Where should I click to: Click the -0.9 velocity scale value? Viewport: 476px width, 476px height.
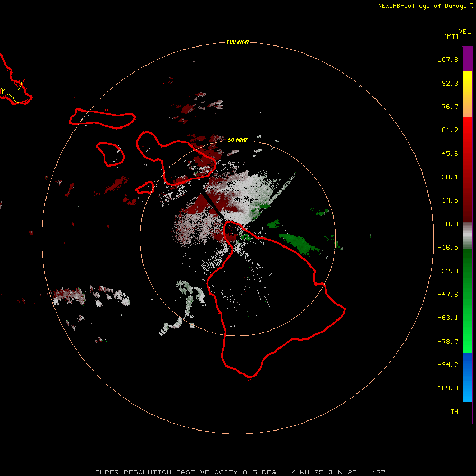(450, 224)
